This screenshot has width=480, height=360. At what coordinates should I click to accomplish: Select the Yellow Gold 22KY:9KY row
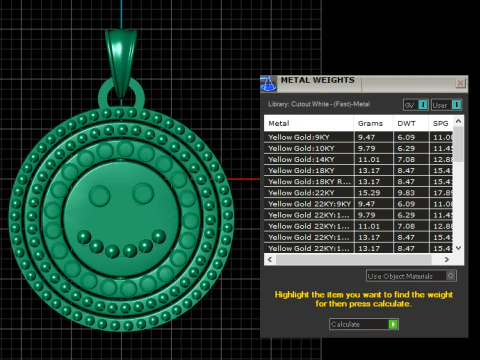(359, 204)
